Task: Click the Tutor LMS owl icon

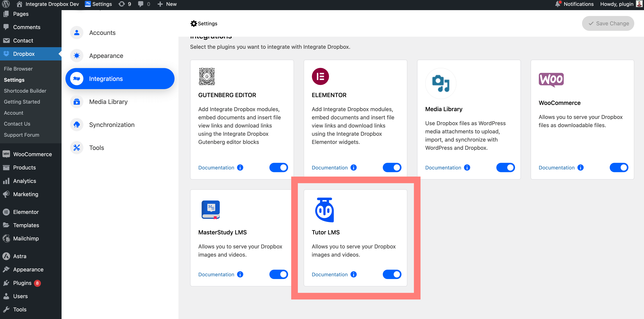Action: click(324, 210)
